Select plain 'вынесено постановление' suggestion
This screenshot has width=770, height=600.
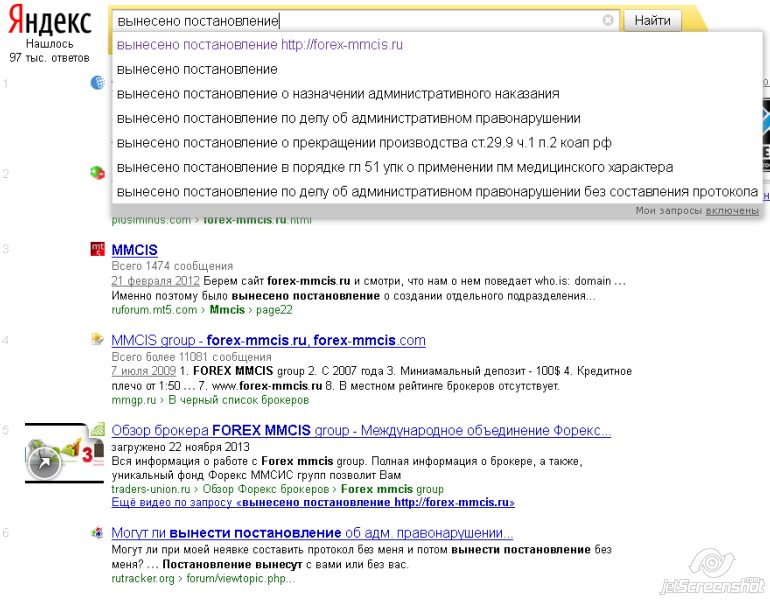(437, 69)
